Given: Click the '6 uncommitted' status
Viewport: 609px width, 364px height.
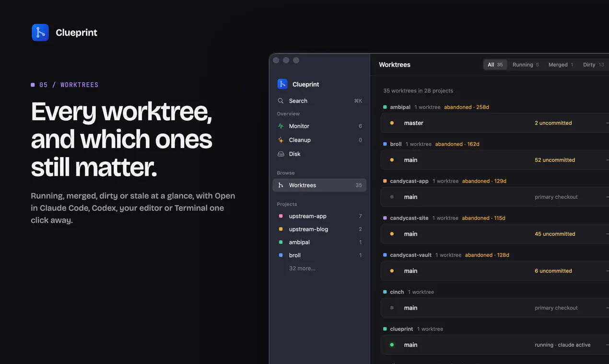Looking at the screenshot, I should pyautogui.click(x=553, y=271).
